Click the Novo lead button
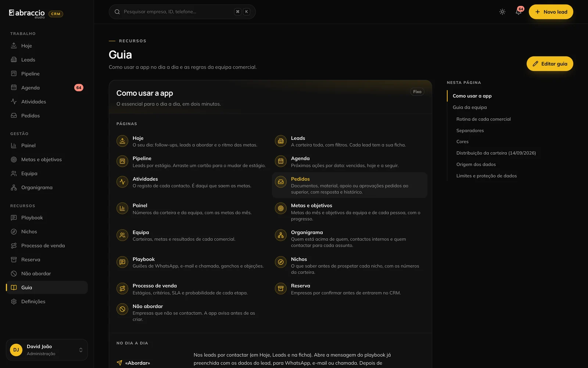This screenshot has width=588, height=368. click(x=551, y=12)
